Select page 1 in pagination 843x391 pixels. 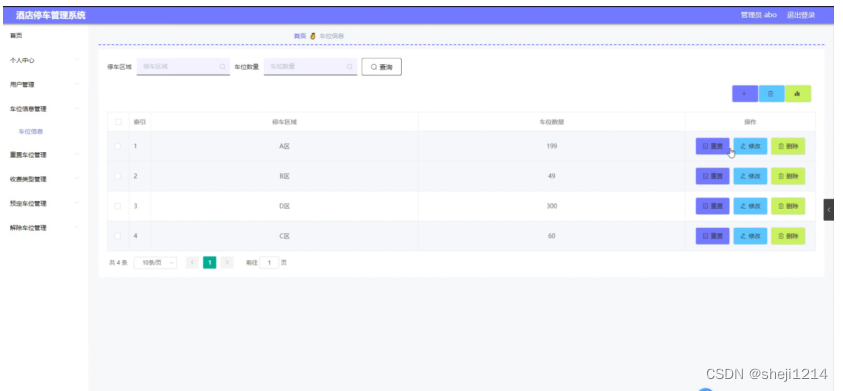pos(210,262)
